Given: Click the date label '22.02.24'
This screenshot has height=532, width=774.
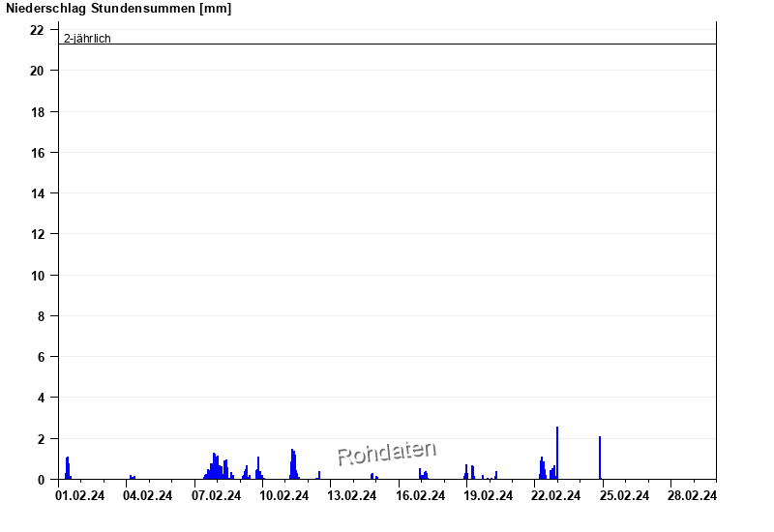Looking at the screenshot, I should (555, 495).
